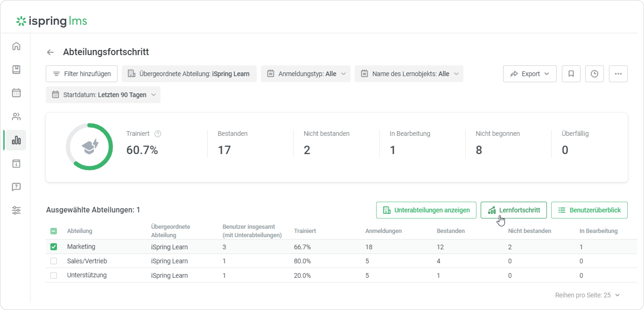Screen dimensions: 644x310
Task: Open the home icon in sidebar
Action: pos(16,46)
